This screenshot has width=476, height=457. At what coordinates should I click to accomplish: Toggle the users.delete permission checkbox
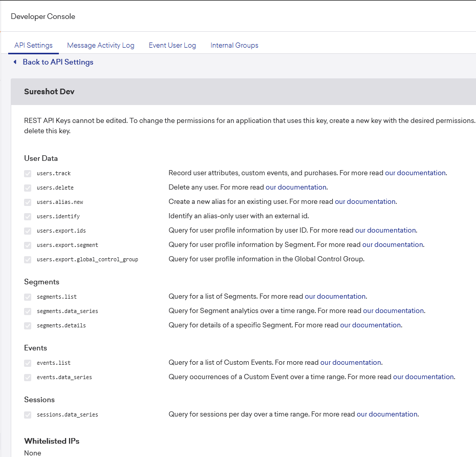point(28,188)
